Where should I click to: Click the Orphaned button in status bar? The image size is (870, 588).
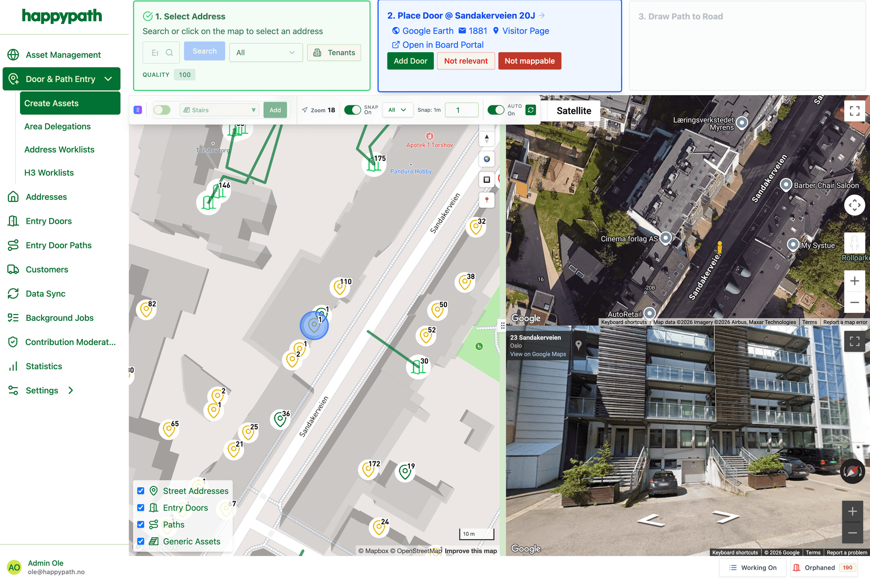tap(824, 568)
